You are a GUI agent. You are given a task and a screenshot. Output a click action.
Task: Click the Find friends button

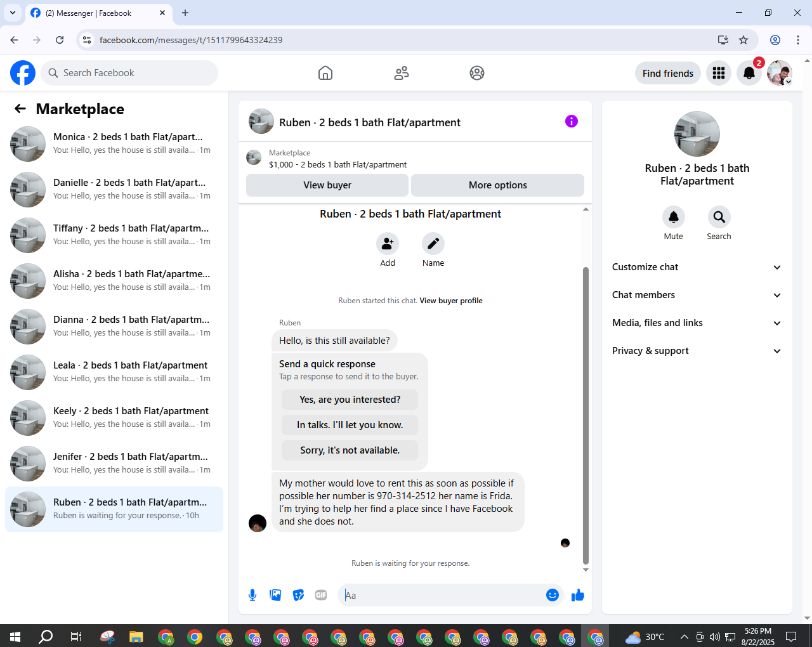tap(668, 73)
